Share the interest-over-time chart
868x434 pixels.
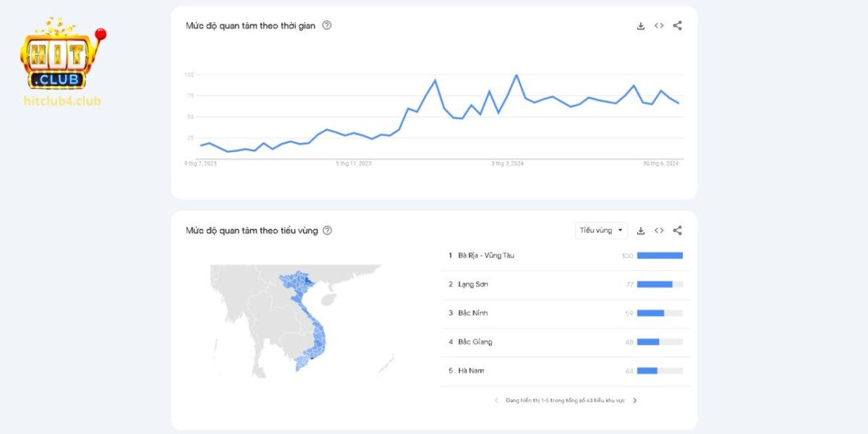[x=677, y=25]
